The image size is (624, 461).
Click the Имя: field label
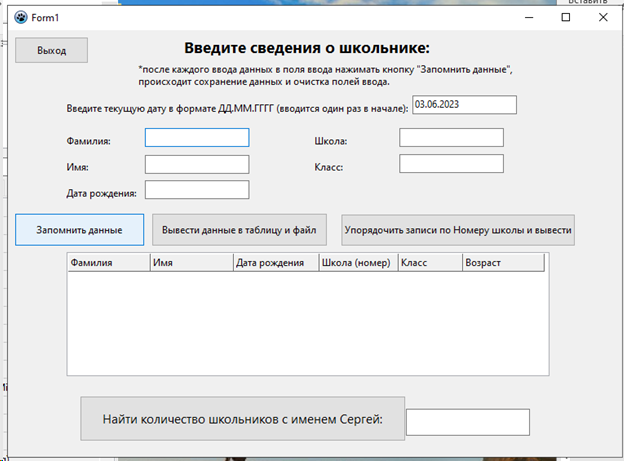[x=78, y=167]
